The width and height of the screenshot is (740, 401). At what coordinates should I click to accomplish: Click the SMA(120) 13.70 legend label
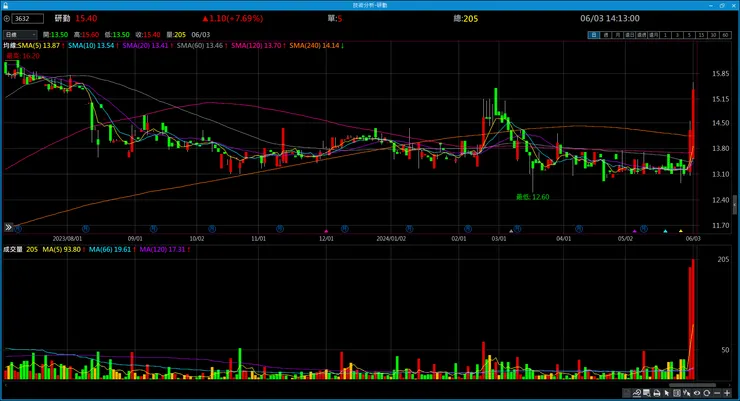click(256, 46)
